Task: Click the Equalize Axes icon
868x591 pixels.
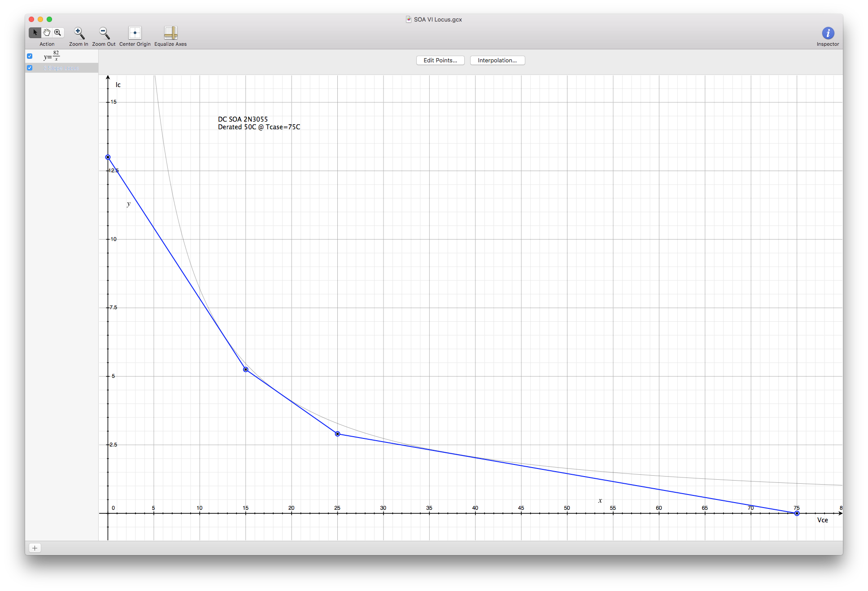Action: point(170,33)
